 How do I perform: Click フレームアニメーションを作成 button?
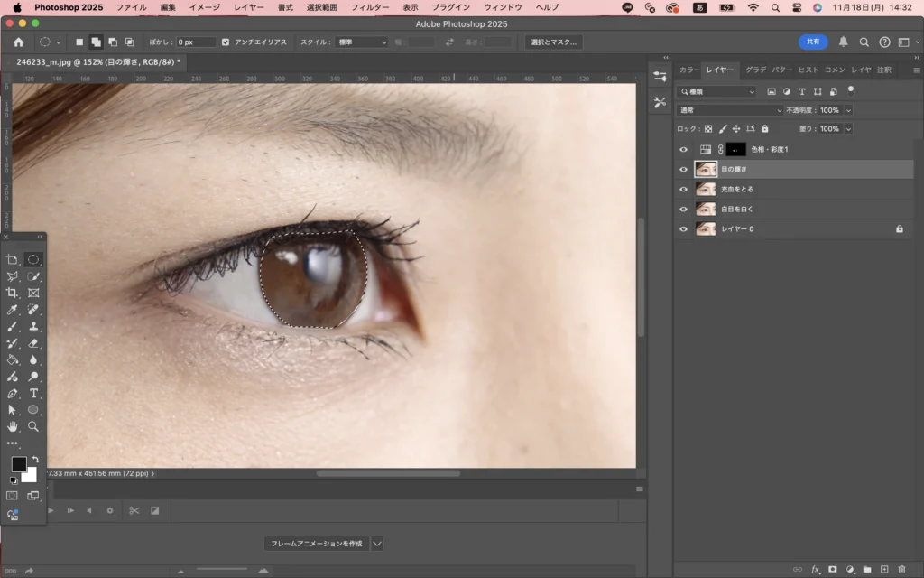316,544
